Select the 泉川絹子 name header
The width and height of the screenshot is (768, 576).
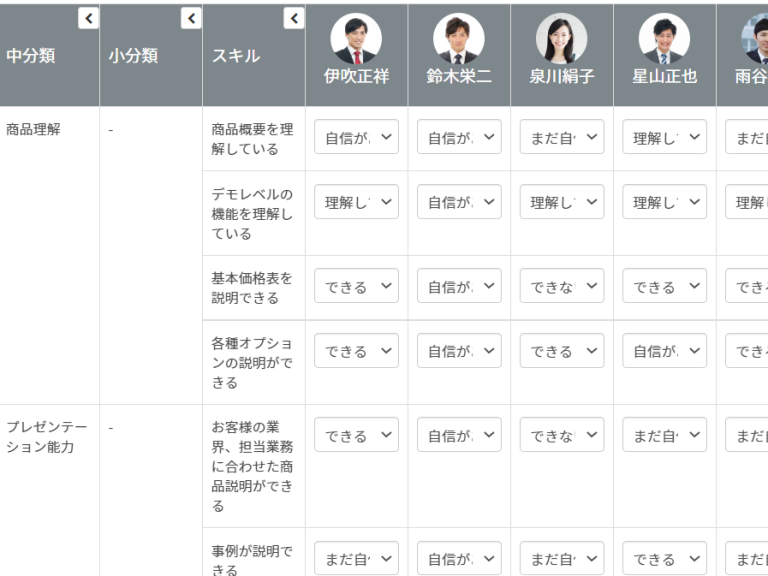(561, 77)
